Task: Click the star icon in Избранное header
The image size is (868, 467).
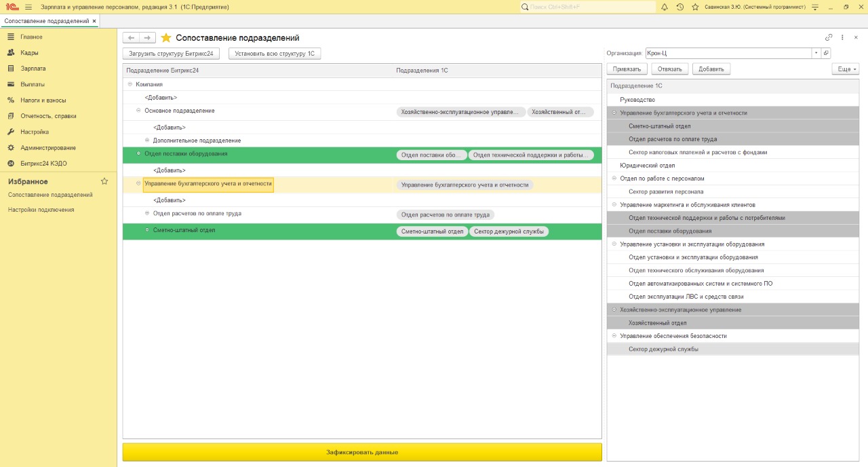Action: pos(104,181)
